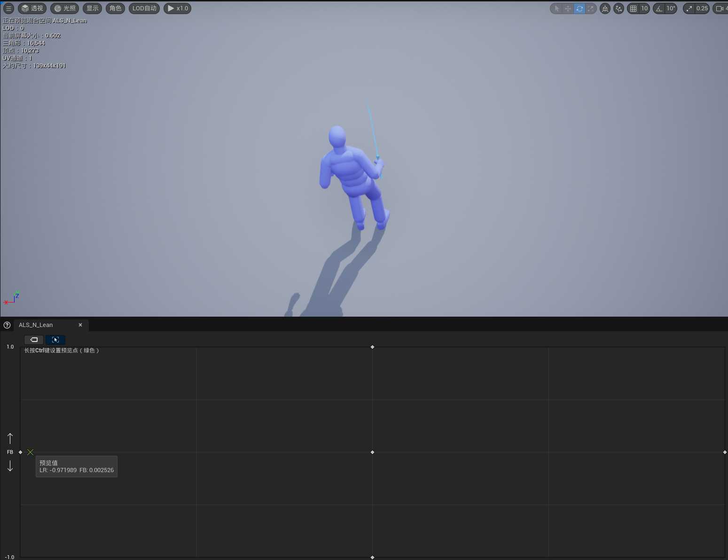The height and width of the screenshot is (560, 728).
Task: Close the ALS_N_Lean tab
Action: [x=80, y=325]
